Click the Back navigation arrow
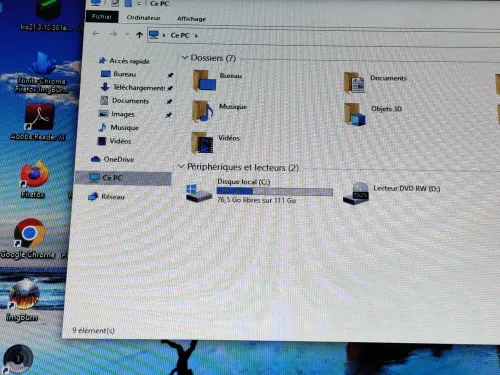500x375 pixels. click(96, 34)
